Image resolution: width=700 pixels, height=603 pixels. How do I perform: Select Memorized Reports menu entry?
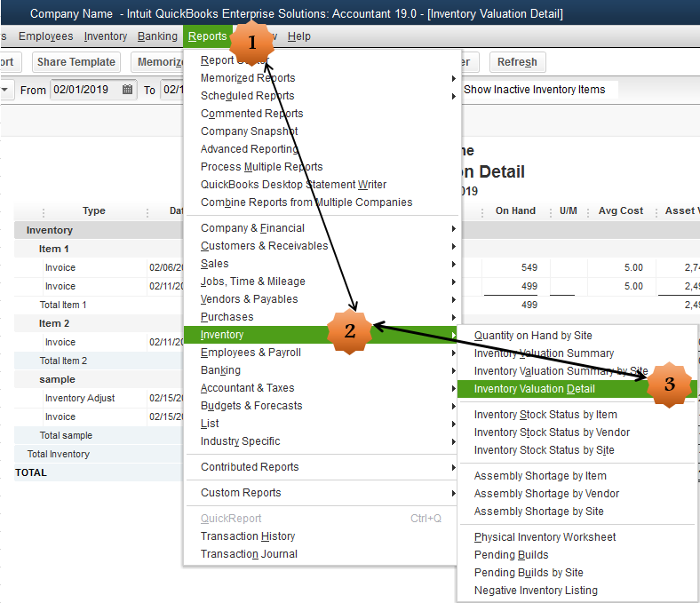322,78
